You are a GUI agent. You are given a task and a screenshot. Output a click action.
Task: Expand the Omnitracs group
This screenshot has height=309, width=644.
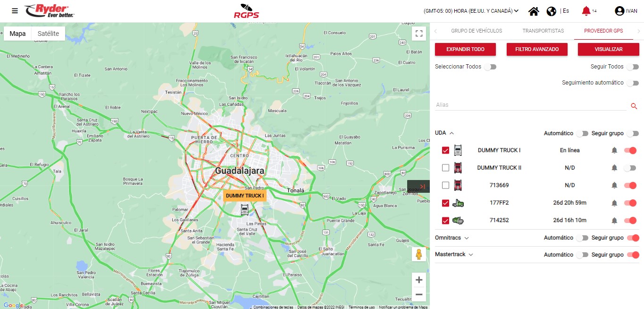466,238
